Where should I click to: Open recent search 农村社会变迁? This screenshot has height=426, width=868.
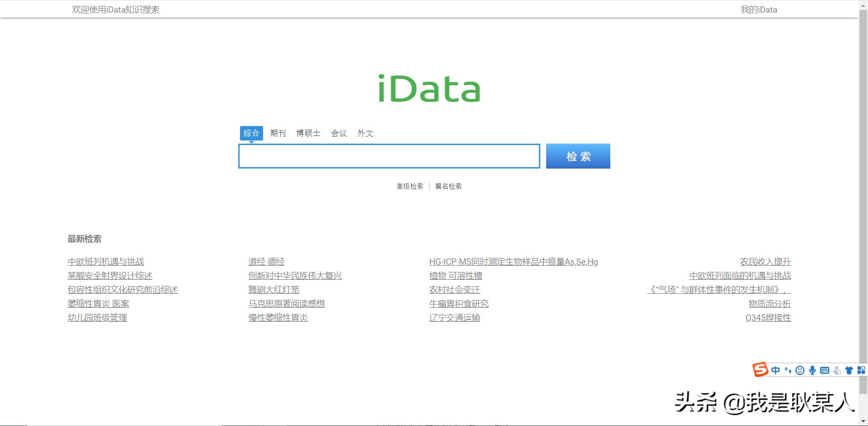click(x=455, y=290)
